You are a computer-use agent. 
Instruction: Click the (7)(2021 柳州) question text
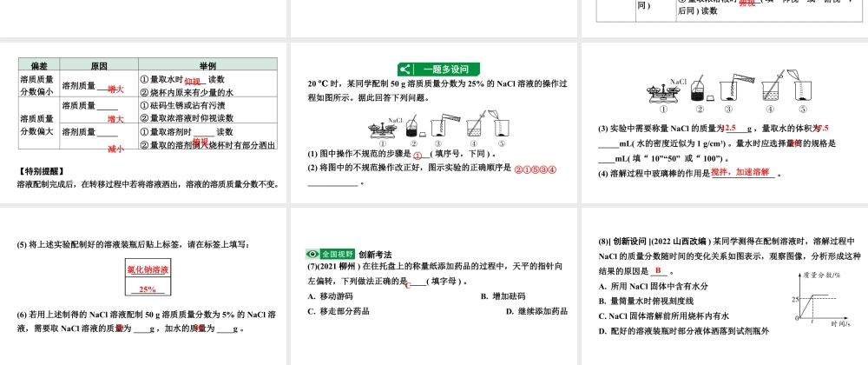(435, 274)
